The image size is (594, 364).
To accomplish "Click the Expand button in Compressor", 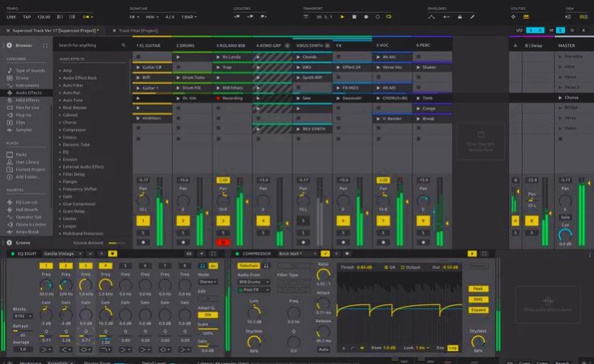I will click(478, 310).
